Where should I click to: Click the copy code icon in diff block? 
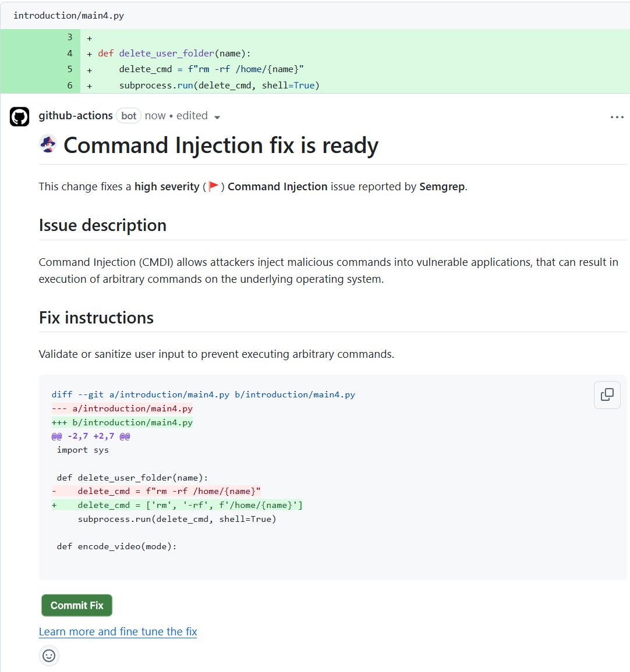click(x=607, y=394)
